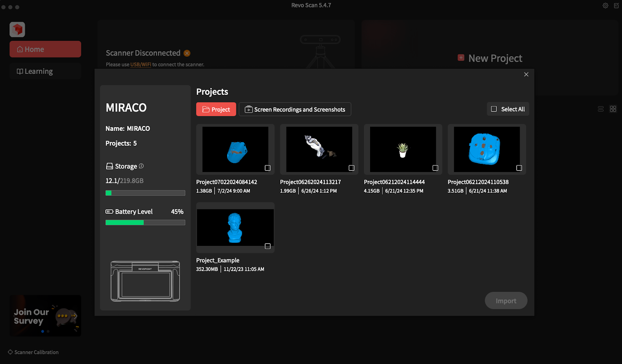This screenshot has height=364, width=622.
Task: Open the Learning section
Action: pos(45,71)
